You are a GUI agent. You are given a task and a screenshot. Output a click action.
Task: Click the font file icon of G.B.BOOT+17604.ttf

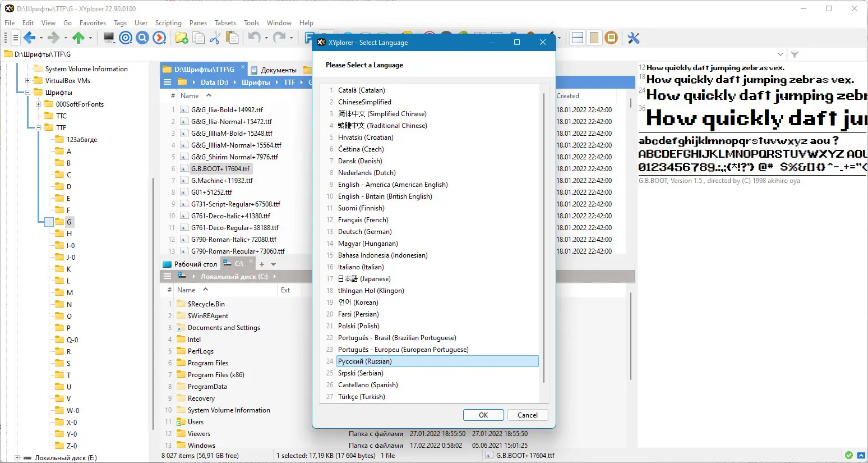184,168
